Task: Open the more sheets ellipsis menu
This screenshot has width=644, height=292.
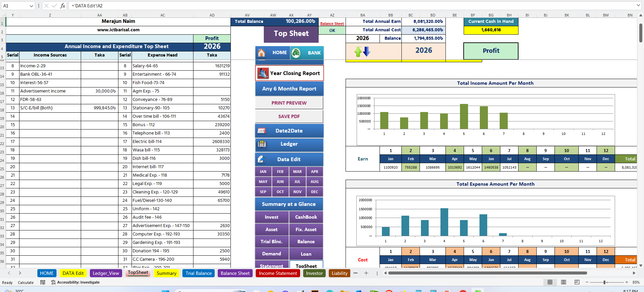Action: [355, 273]
